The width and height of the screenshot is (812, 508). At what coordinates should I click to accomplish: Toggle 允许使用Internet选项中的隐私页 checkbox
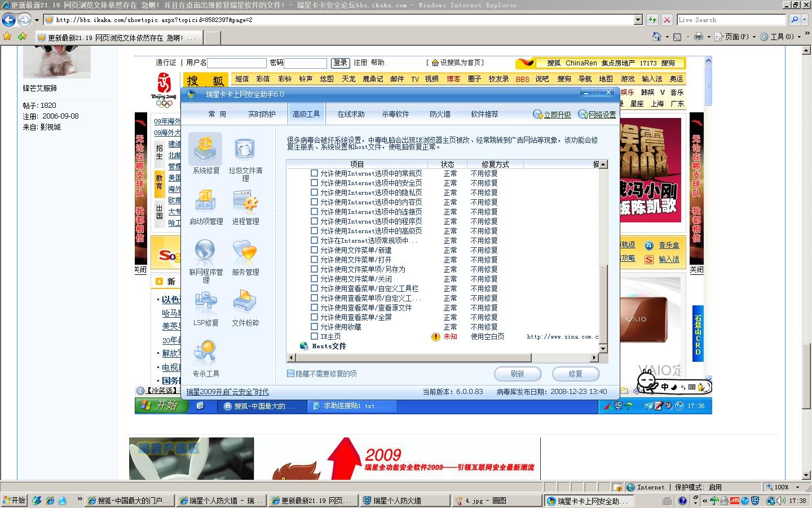(315, 192)
